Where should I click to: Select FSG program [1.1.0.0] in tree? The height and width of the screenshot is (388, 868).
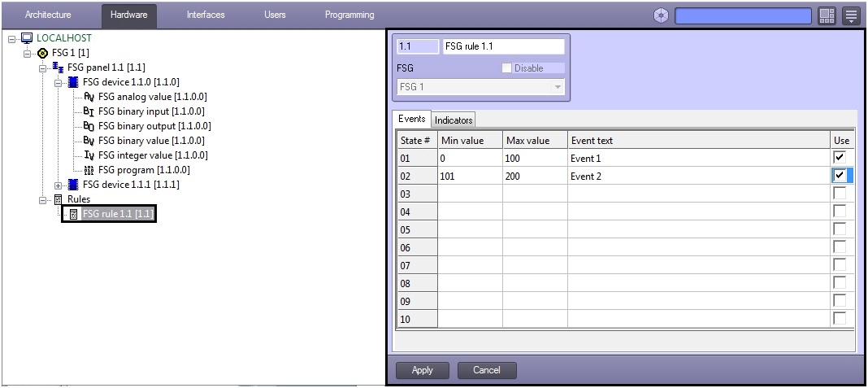(x=144, y=170)
